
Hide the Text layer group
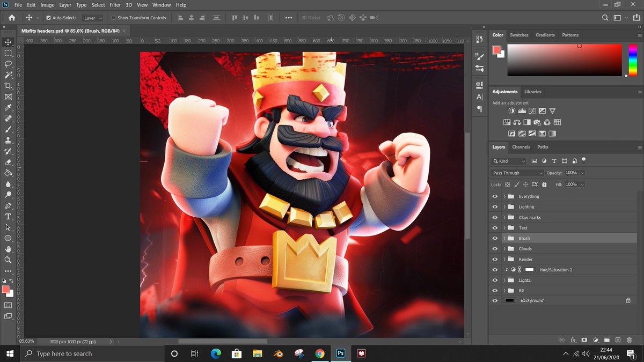[495, 228]
